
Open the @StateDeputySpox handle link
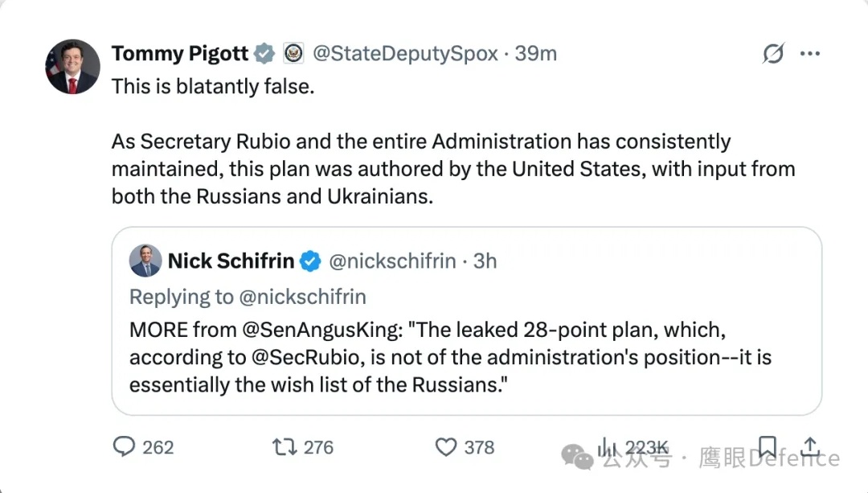pos(404,54)
